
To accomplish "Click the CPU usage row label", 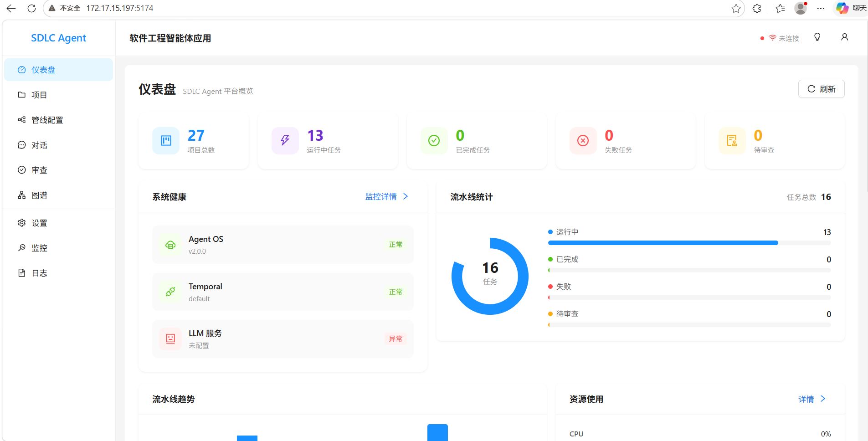I will point(576,434).
